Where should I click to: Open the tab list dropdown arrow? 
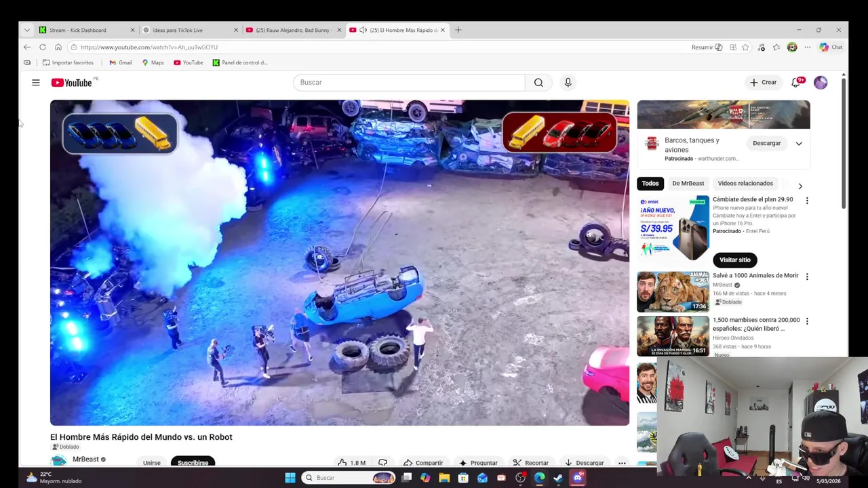tap(26, 30)
